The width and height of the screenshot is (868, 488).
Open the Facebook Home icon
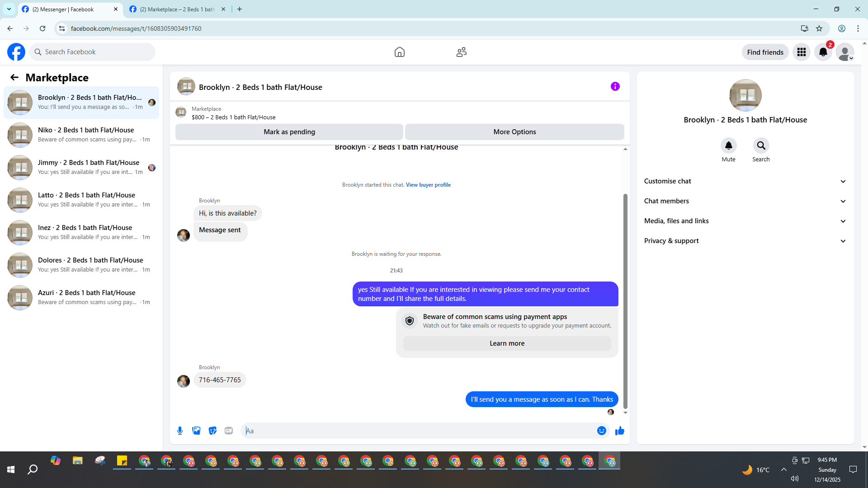[399, 52]
